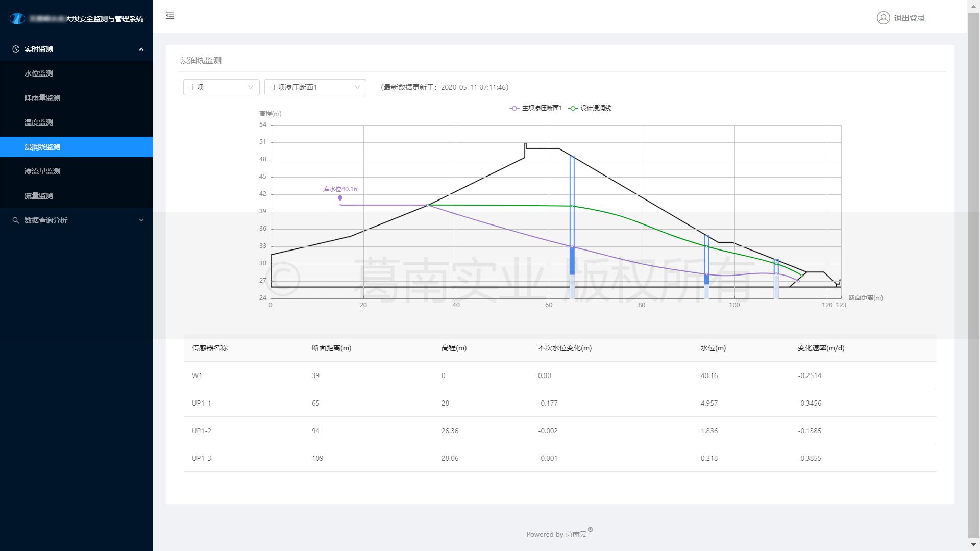980x551 pixels.
Task: Click the data query magnifier icon
Action: click(16, 220)
